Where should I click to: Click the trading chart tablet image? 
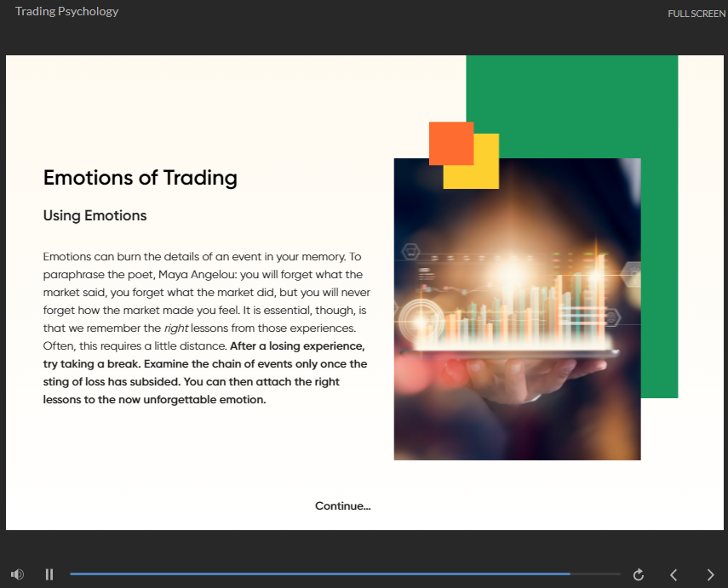point(517,309)
